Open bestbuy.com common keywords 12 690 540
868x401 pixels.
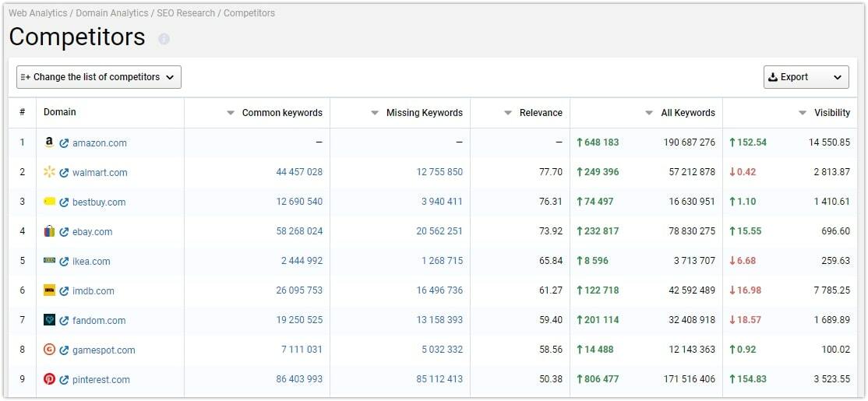(x=299, y=202)
